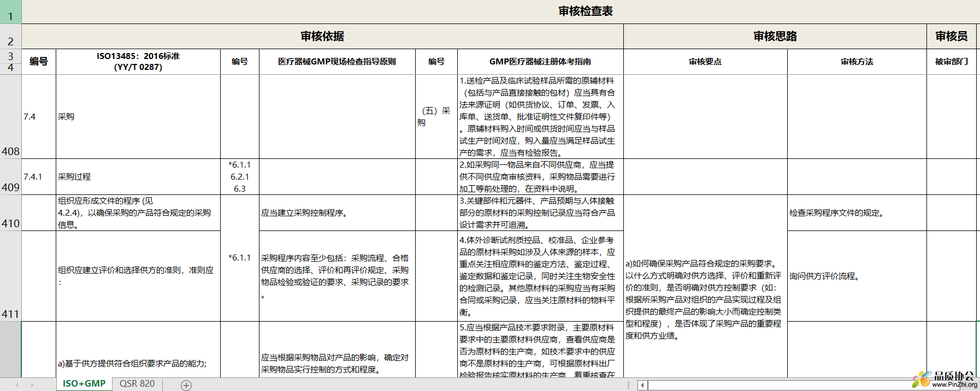Click the 被审部门 header cell
The height and width of the screenshot is (391, 980).
pos(952,62)
